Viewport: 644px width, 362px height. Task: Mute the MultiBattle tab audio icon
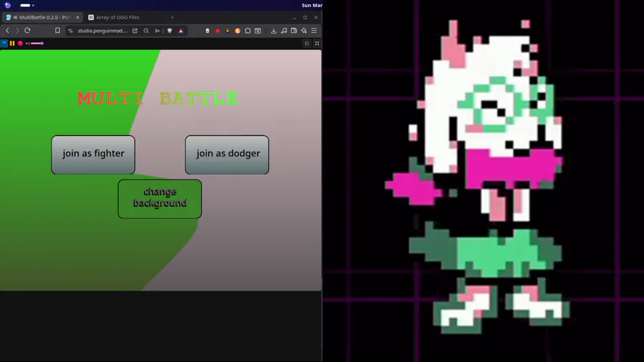tap(15, 17)
